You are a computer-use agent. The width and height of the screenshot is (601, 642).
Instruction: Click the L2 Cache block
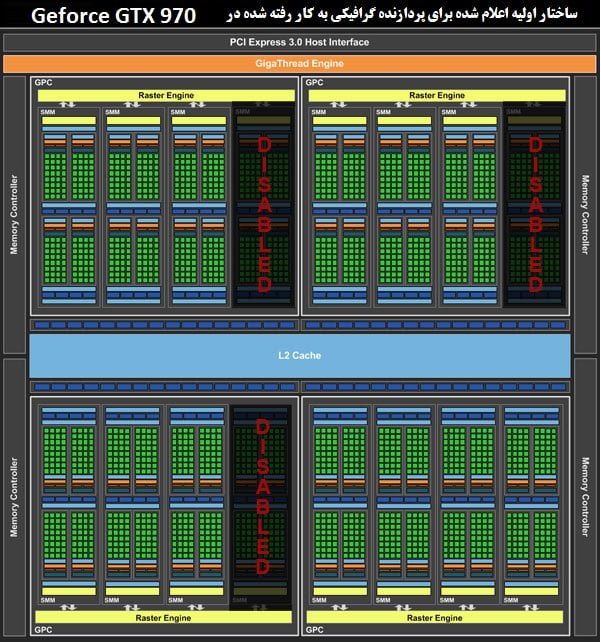300,355
